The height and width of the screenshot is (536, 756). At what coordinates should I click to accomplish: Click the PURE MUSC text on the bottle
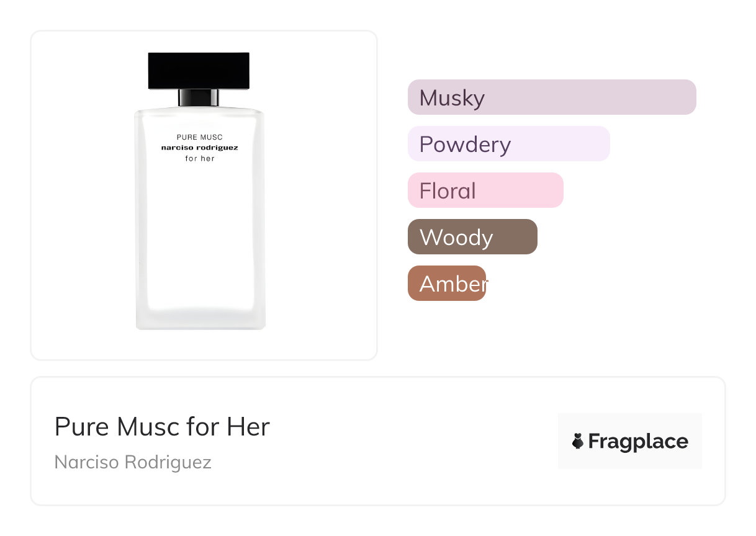point(199,137)
